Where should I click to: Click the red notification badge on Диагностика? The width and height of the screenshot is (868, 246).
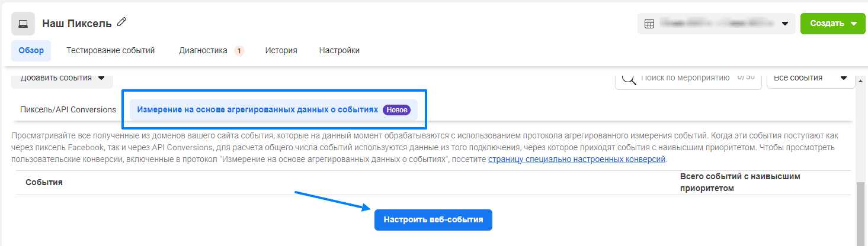pos(239,51)
